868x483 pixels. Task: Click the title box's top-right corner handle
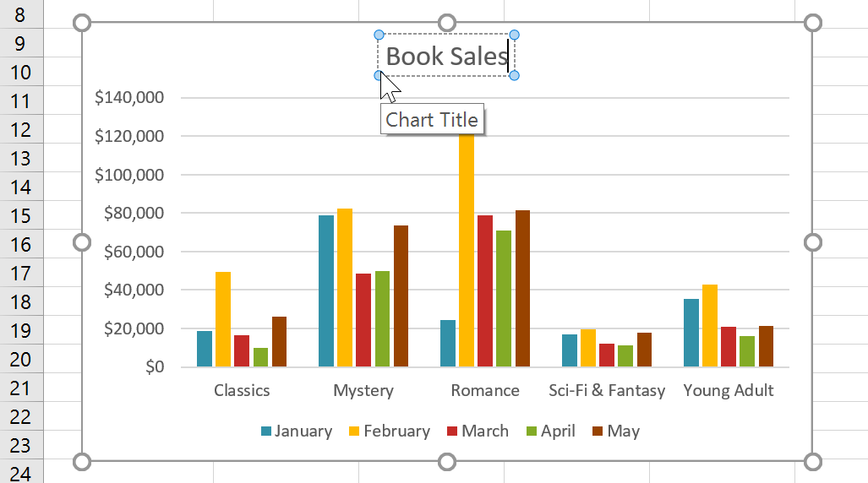coord(514,35)
